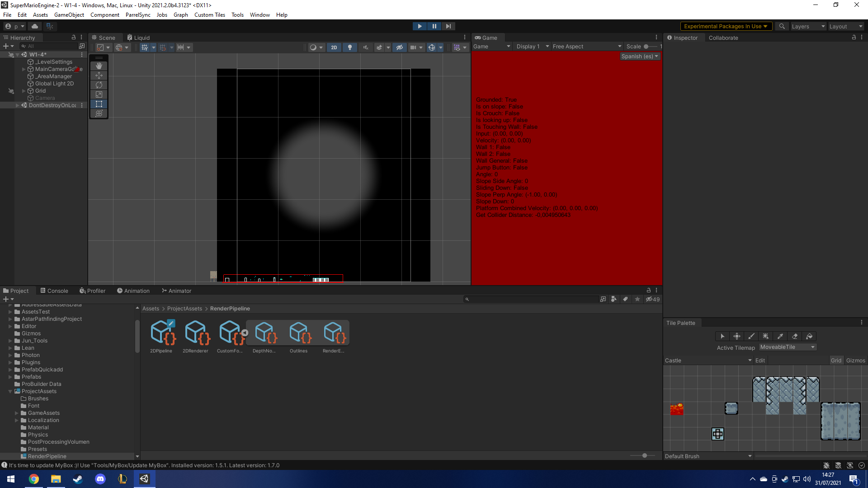Toggle audio mute in Scene view toolbar
This screenshot has height=488, width=868.
pos(365,47)
